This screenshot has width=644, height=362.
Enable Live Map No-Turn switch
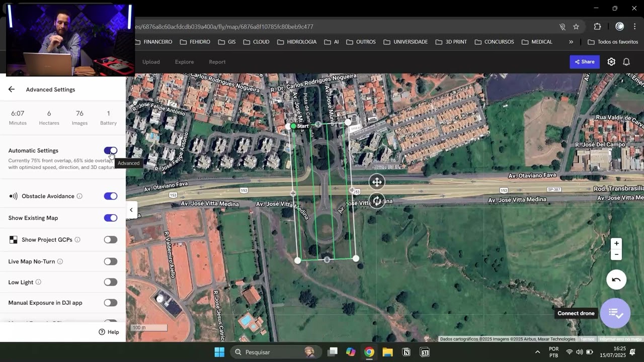click(x=111, y=261)
